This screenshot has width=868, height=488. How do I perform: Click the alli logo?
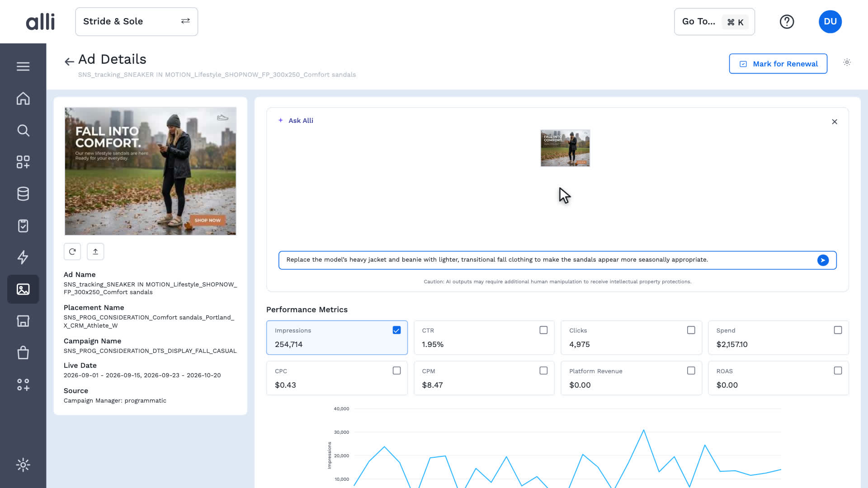pos(40,22)
